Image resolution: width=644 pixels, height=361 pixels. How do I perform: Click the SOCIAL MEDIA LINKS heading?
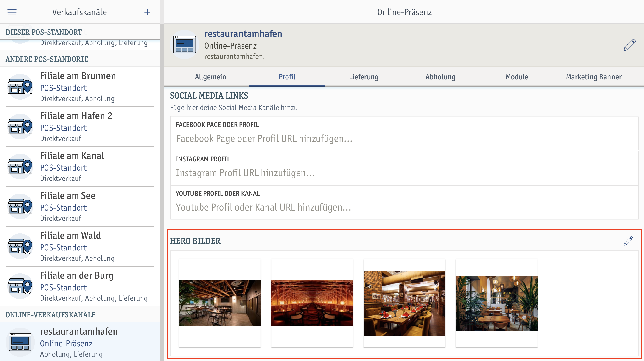point(209,96)
